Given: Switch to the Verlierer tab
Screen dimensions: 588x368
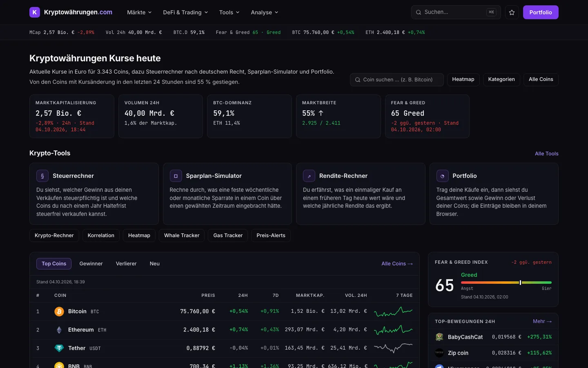Looking at the screenshot, I should pyautogui.click(x=126, y=264).
